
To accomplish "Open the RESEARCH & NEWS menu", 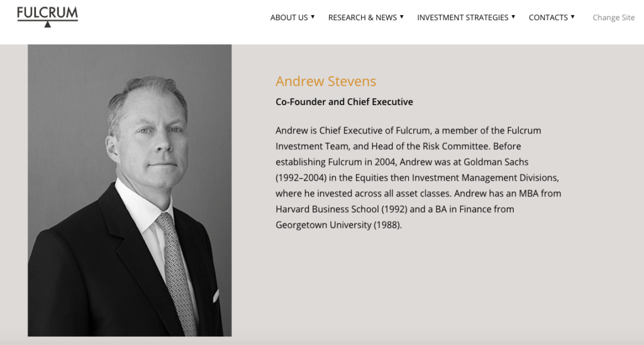I will (362, 18).
